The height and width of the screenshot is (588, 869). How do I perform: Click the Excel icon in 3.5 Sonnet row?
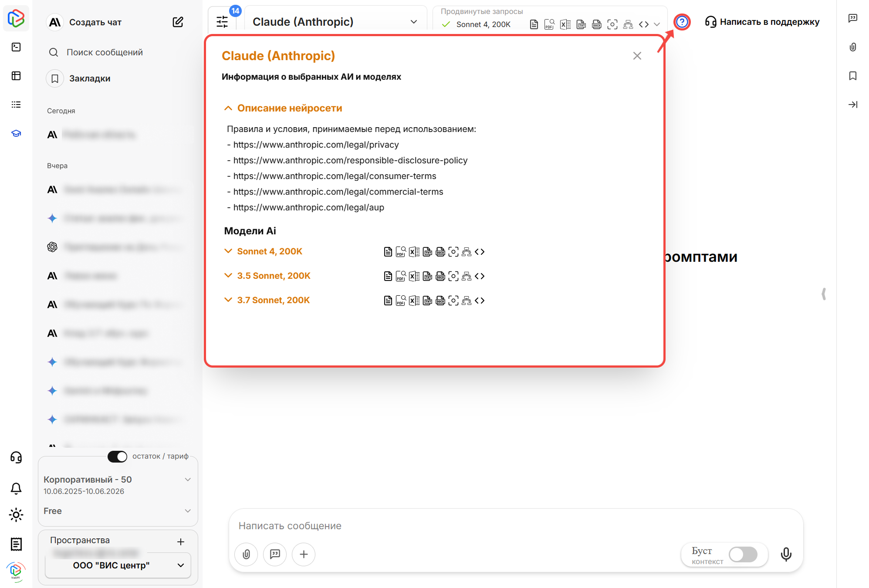pyautogui.click(x=414, y=276)
